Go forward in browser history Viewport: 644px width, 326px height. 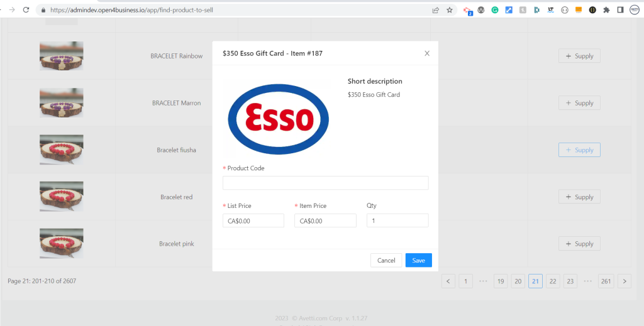coord(12,10)
